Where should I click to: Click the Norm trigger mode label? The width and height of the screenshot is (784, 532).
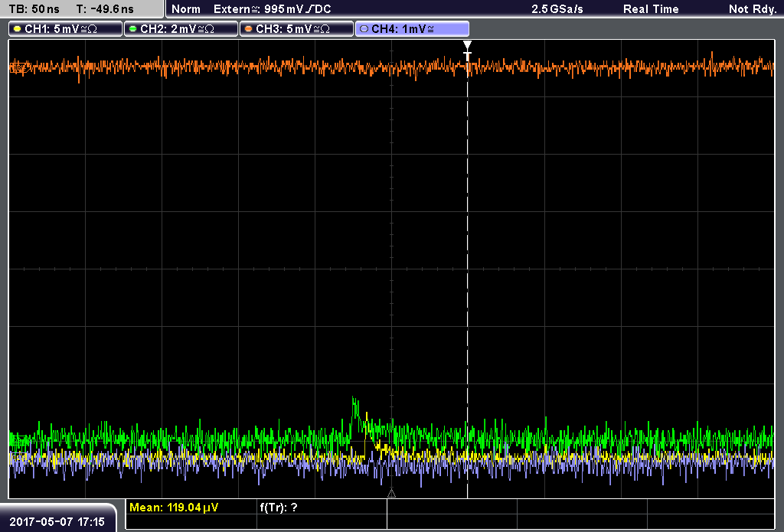coord(185,9)
